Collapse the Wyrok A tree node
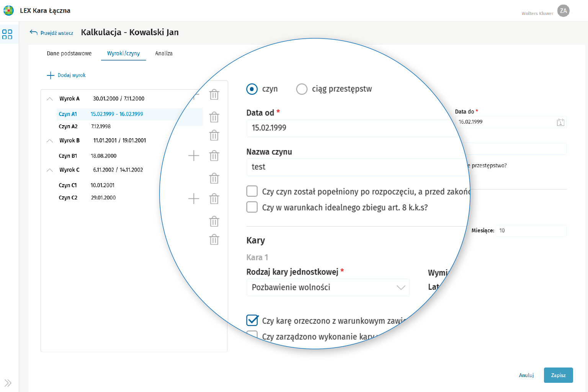Screen dimensions: 588x392 click(50, 99)
